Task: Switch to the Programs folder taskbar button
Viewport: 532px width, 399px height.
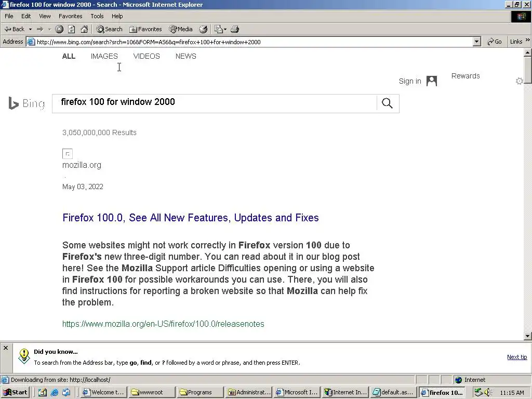Action: tap(200, 392)
